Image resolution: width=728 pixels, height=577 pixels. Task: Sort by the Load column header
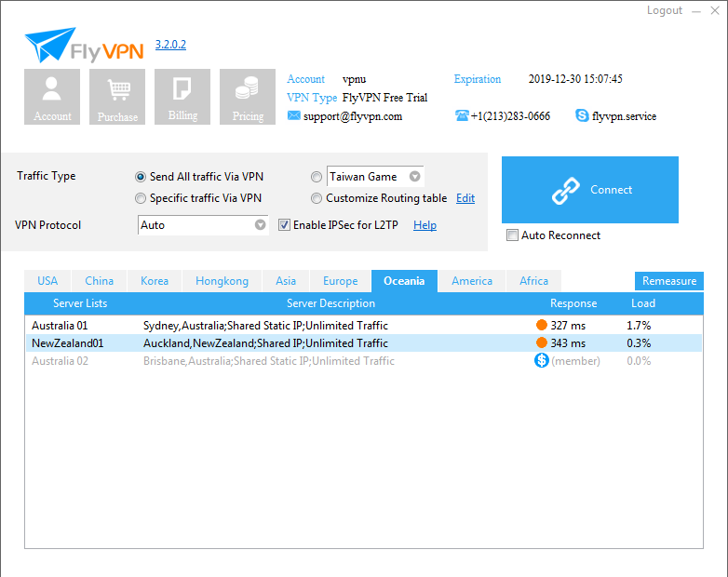click(643, 303)
